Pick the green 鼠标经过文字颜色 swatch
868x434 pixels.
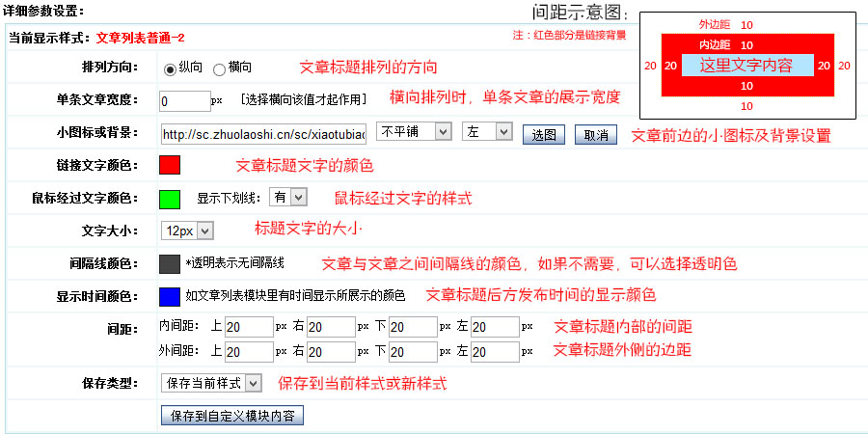click(x=170, y=199)
